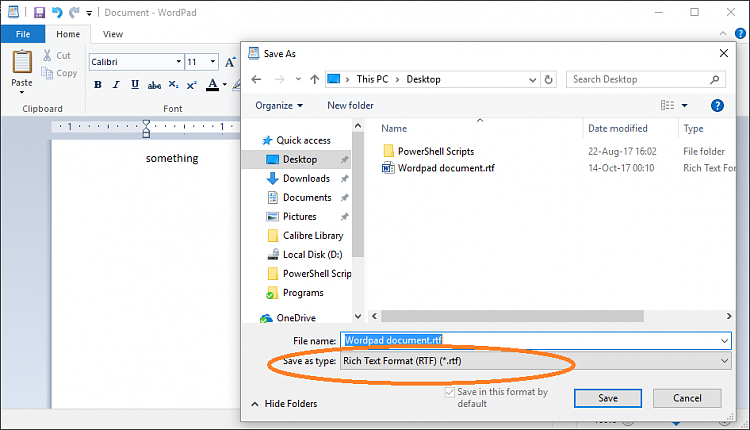Screen dimensions: 750x430
Task: Click the ruler indent marker
Action: tap(146, 129)
